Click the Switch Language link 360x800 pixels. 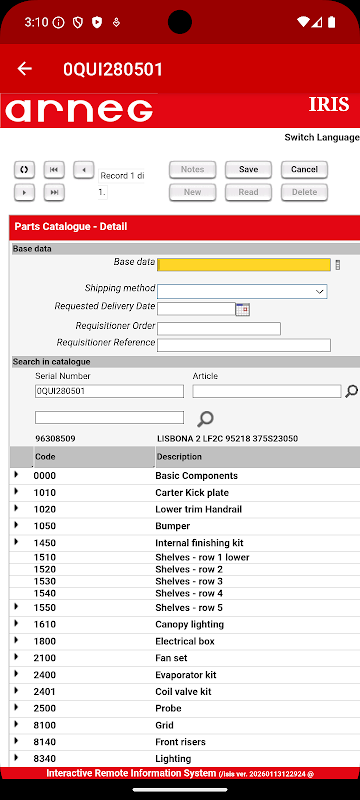[x=322, y=137]
